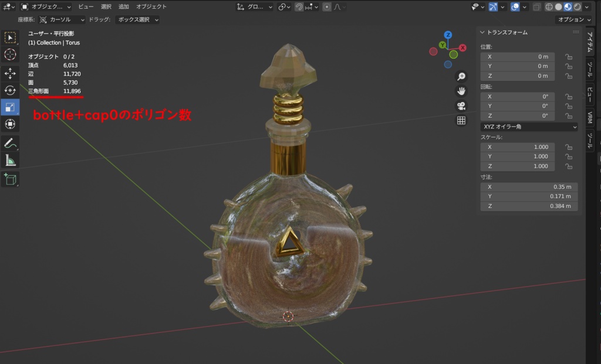This screenshot has width=601, height=364.
Task: Open shading options dropdown arrow
Action: (586, 7)
